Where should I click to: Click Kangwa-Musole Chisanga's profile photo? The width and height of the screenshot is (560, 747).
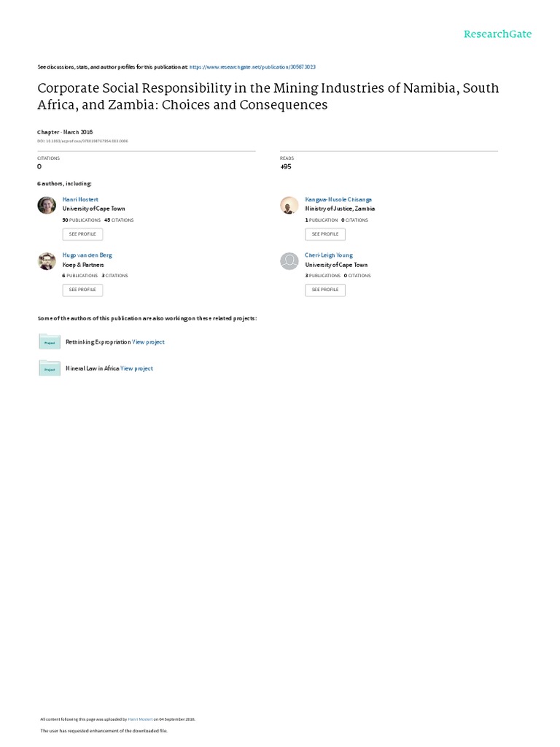click(x=289, y=205)
